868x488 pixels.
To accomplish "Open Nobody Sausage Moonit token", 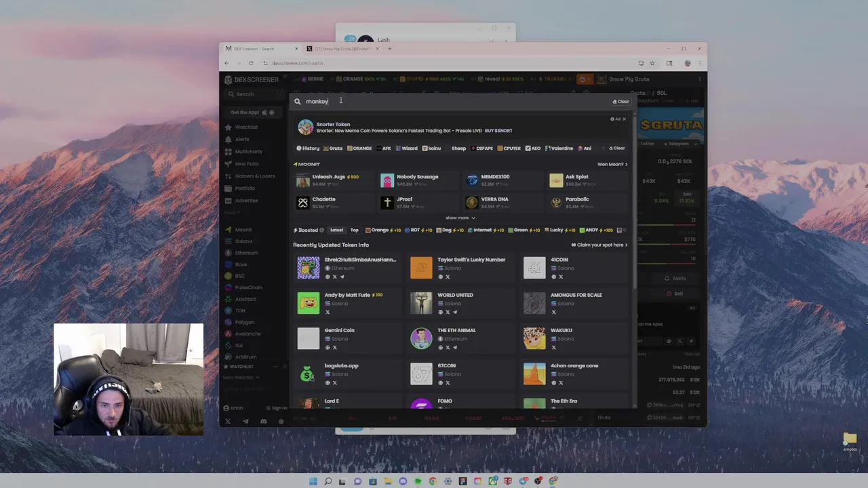I will coord(418,180).
